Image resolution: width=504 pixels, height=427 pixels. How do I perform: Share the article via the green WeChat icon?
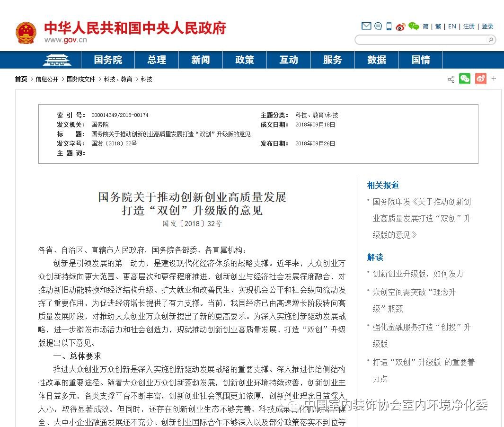click(465, 79)
